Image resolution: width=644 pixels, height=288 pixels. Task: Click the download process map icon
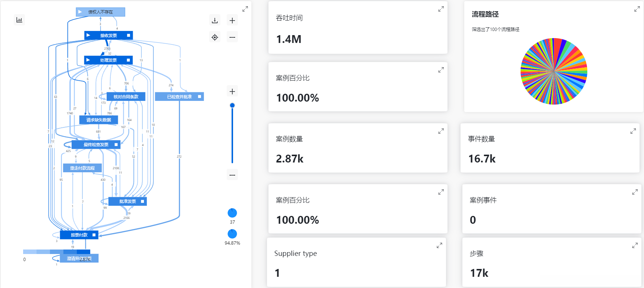[x=215, y=20]
